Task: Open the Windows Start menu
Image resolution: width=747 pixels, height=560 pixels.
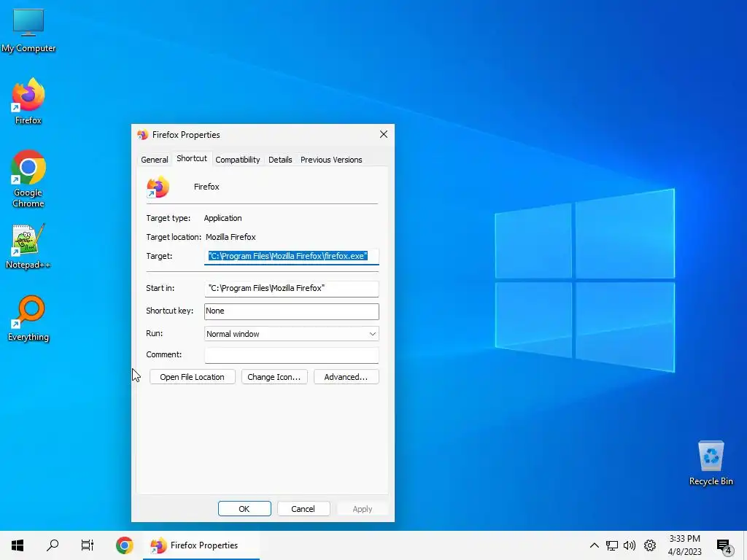Action: 18,545
